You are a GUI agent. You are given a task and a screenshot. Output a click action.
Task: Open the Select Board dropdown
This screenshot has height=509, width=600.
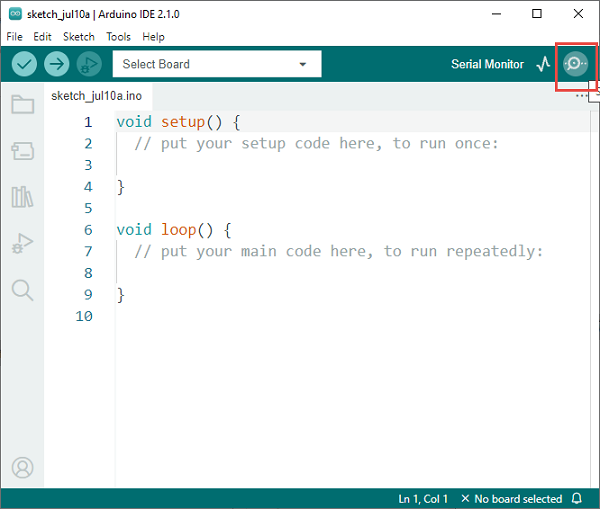point(217,64)
